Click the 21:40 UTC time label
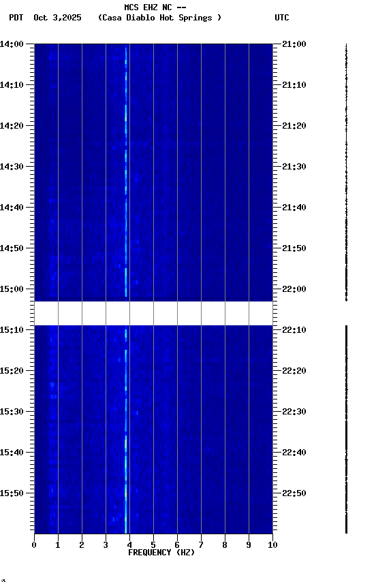The width and height of the screenshot is (376, 588). click(x=294, y=208)
